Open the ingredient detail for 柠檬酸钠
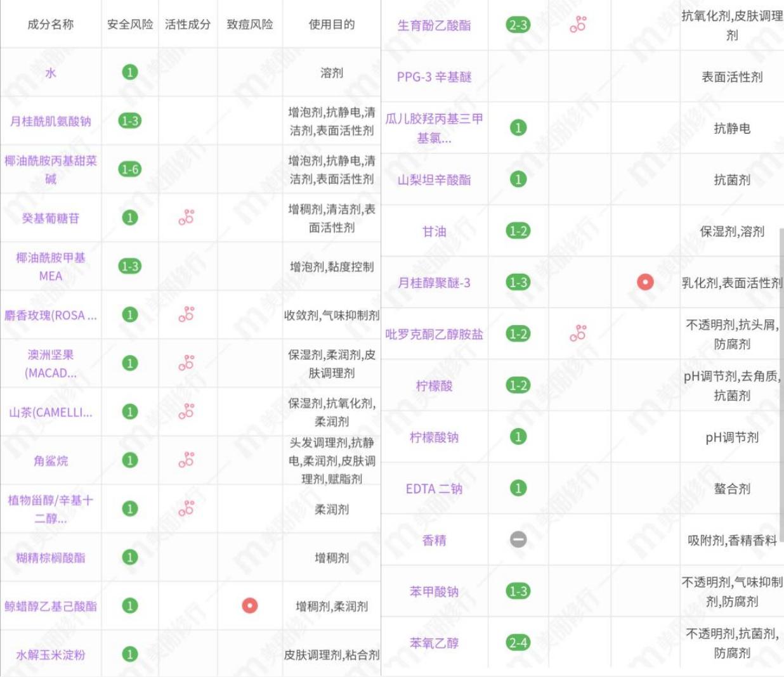This screenshot has height=677, width=784. (x=434, y=437)
